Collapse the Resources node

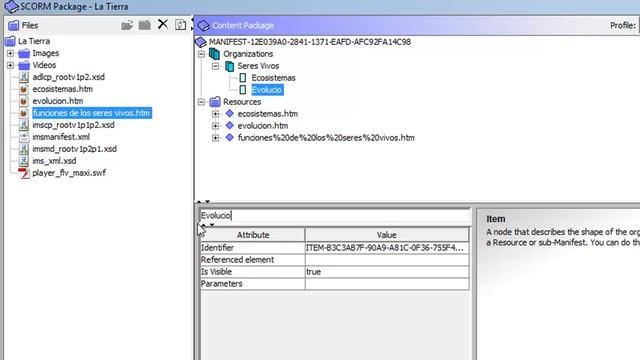coord(201,102)
